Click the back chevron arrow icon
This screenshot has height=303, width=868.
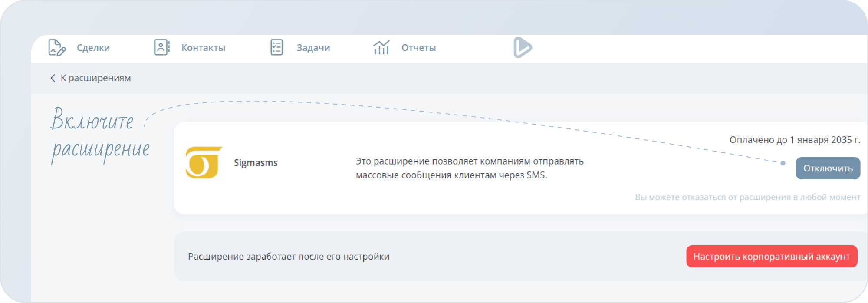pos(53,78)
